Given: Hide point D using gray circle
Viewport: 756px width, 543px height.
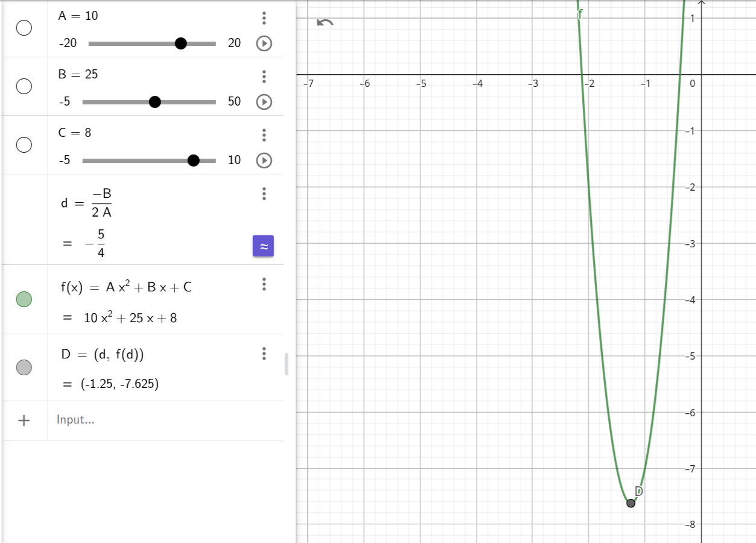Looking at the screenshot, I should point(24,367).
